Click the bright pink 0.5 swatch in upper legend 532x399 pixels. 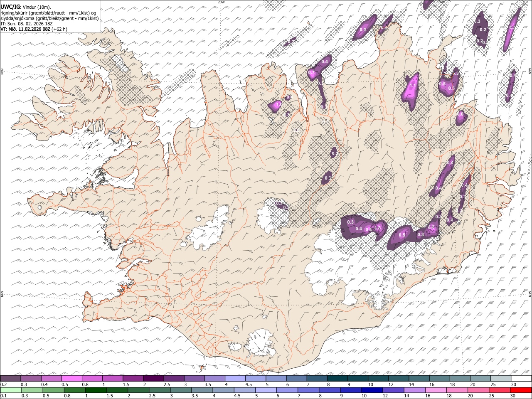coord(71,378)
